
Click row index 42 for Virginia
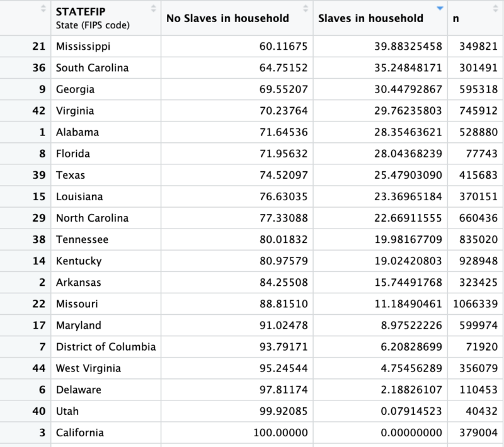[39, 111]
